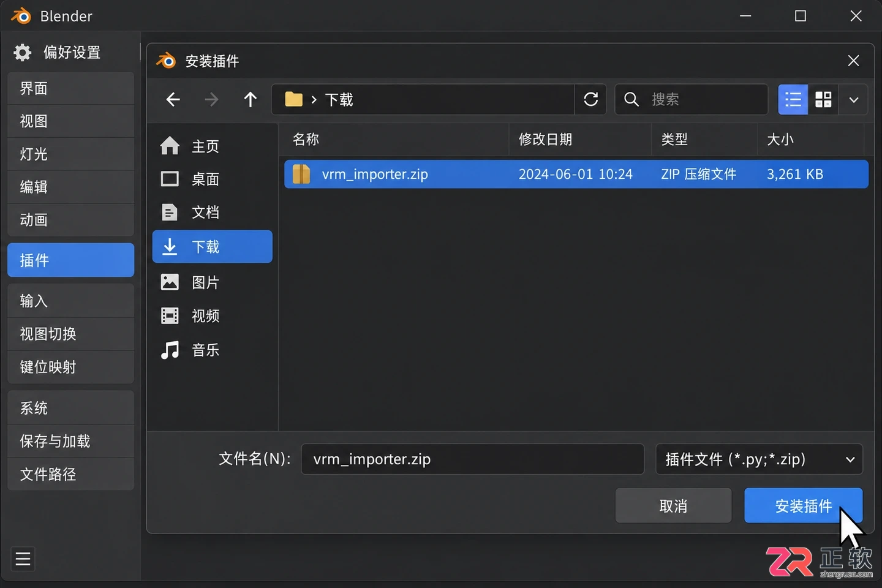Open the 视图 preferences tab
882x588 pixels.
[70, 121]
